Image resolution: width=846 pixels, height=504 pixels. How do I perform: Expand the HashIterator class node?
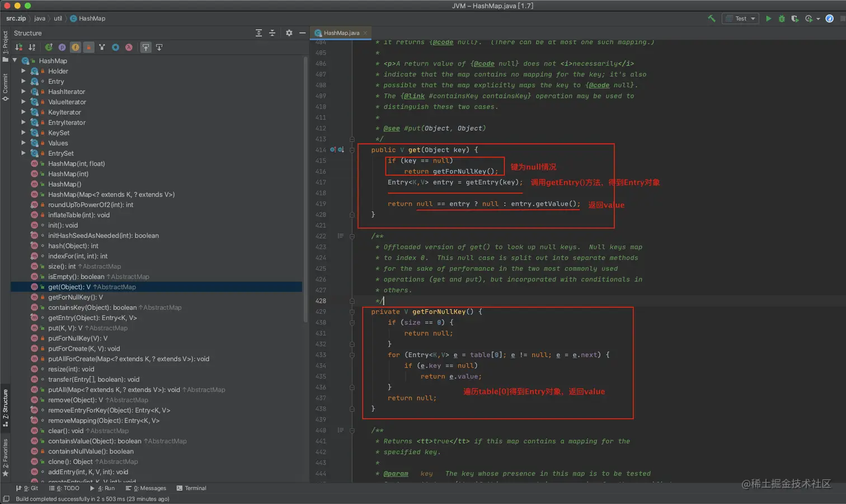pyautogui.click(x=23, y=91)
